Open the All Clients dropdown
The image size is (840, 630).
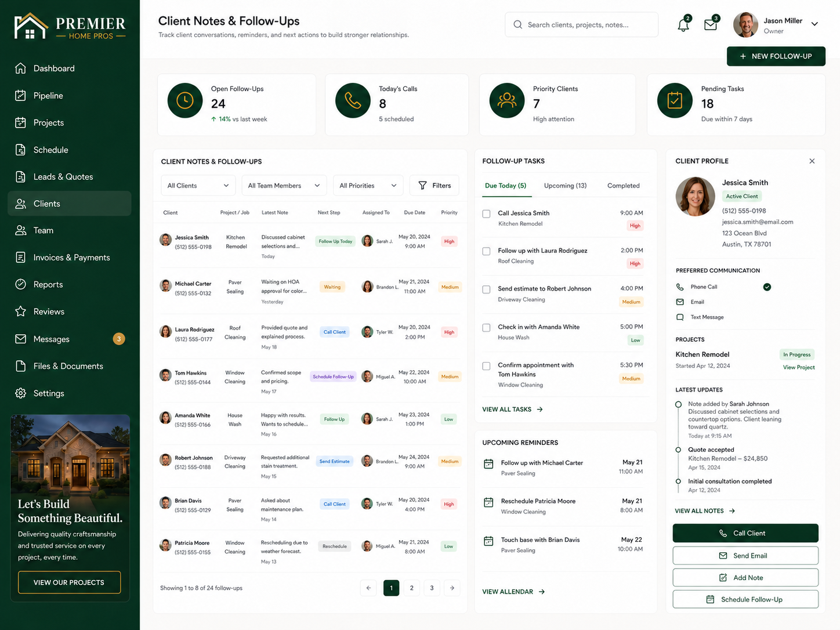point(198,186)
